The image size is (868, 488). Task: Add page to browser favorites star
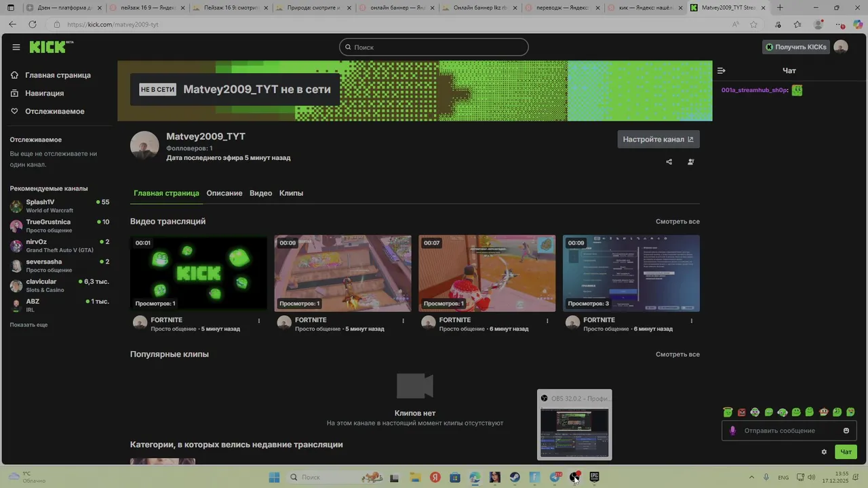tap(754, 24)
